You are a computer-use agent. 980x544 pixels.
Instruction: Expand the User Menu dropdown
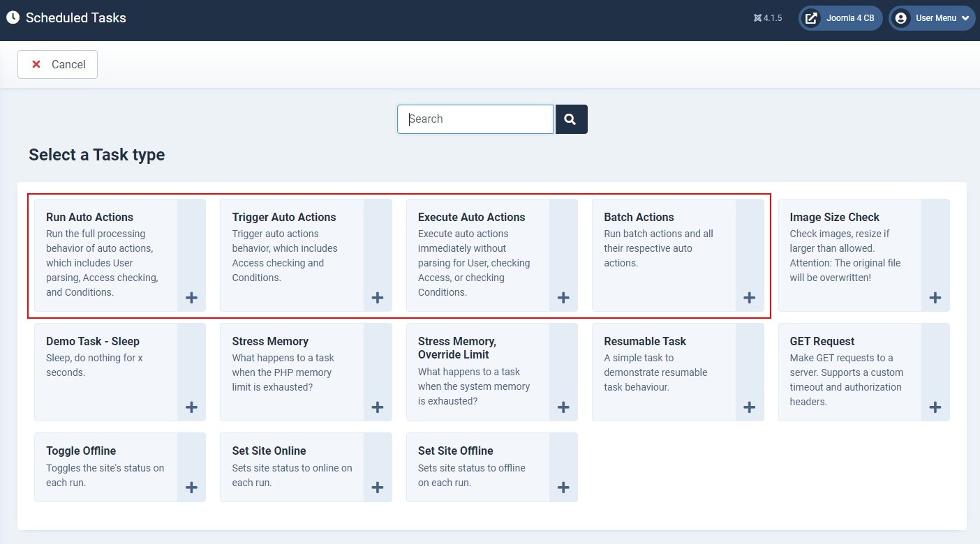tap(932, 18)
